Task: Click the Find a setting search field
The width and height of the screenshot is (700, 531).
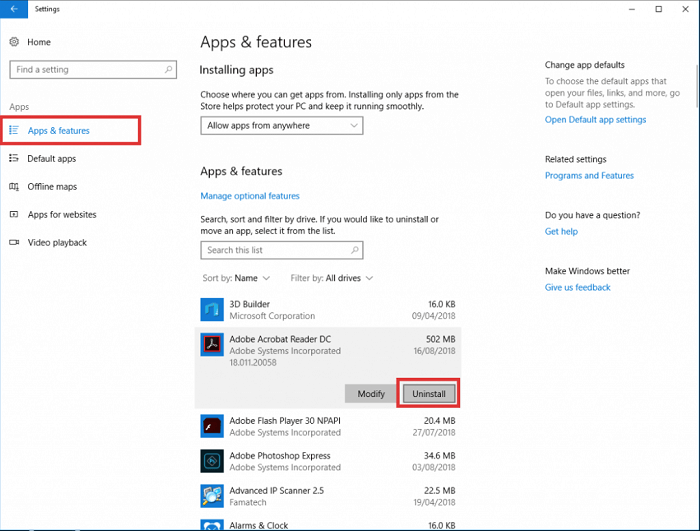Action: click(93, 70)
